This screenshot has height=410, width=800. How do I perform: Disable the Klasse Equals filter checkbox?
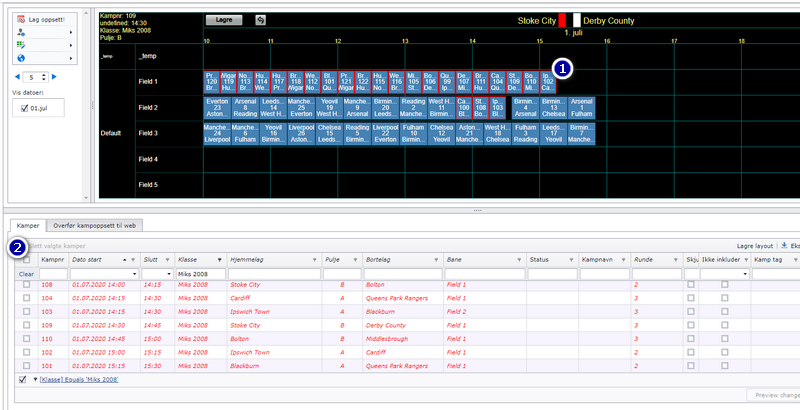[x=22, y=379]
